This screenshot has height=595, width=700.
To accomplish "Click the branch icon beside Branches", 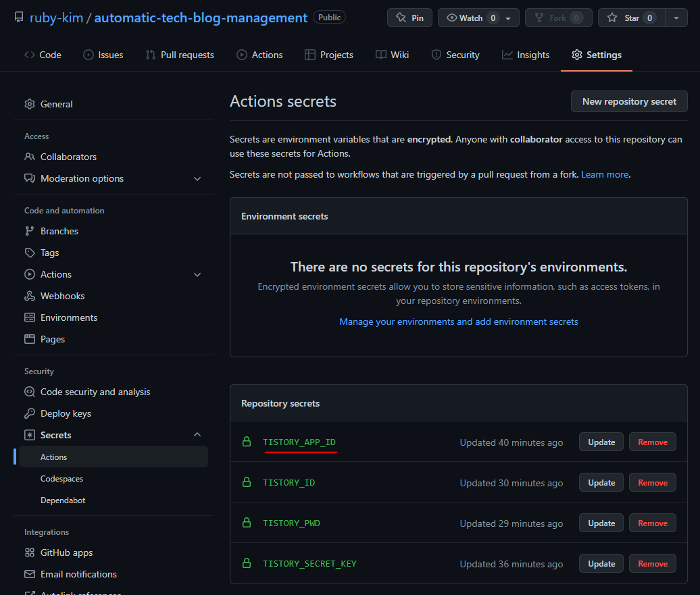I will (30, 231).
